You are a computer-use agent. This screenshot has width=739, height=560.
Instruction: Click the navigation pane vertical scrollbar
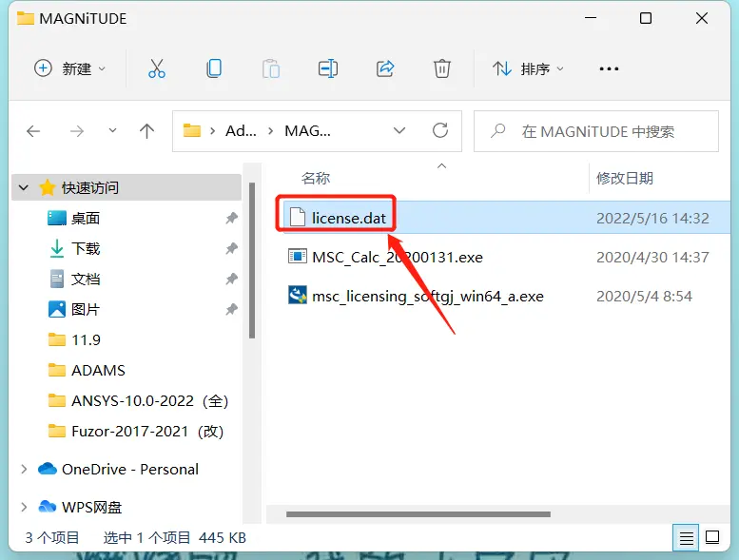pyautogui.click(x=252, y=260)
